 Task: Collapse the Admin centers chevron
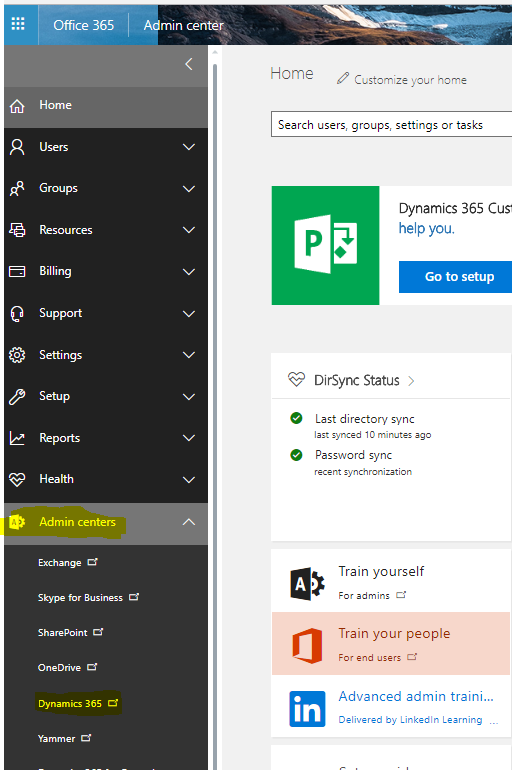coord(189,522)
